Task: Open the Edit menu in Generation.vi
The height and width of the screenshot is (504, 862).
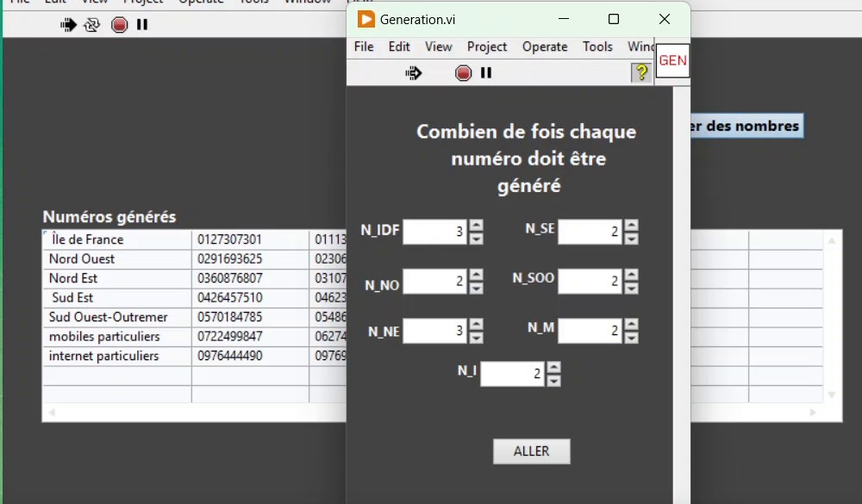Action: point(399,47)
